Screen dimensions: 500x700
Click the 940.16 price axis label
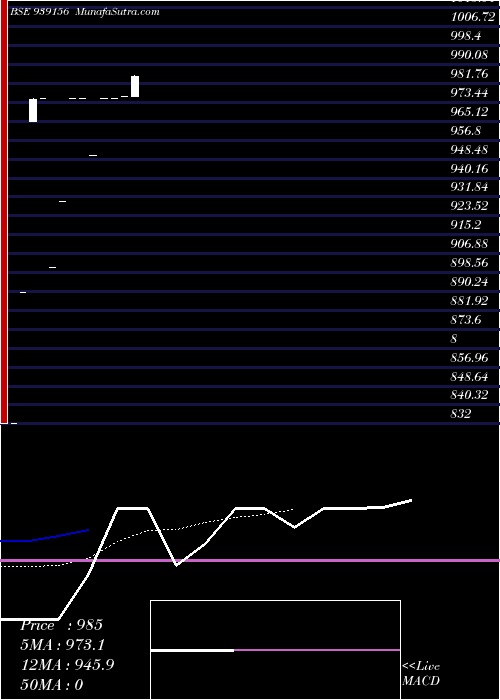[470, 169]
